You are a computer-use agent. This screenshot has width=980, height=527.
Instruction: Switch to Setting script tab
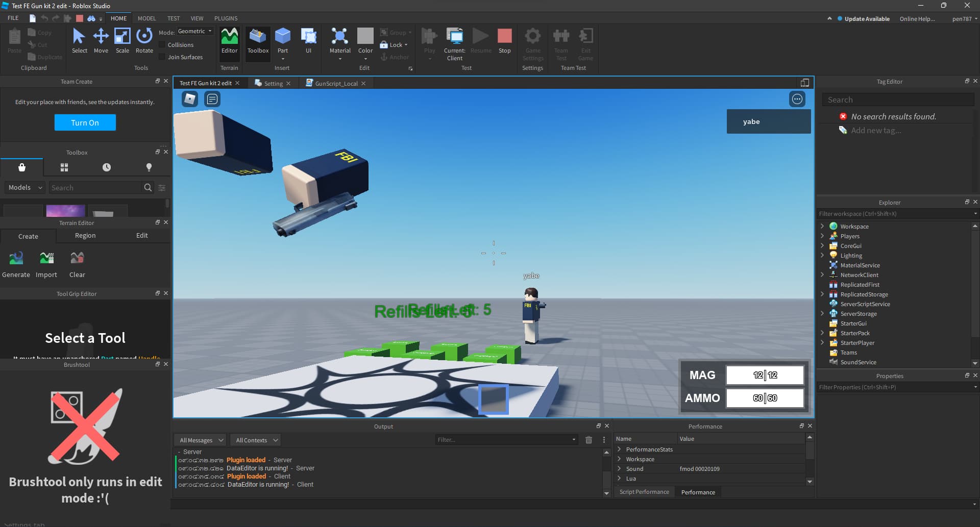coord(273,84)
